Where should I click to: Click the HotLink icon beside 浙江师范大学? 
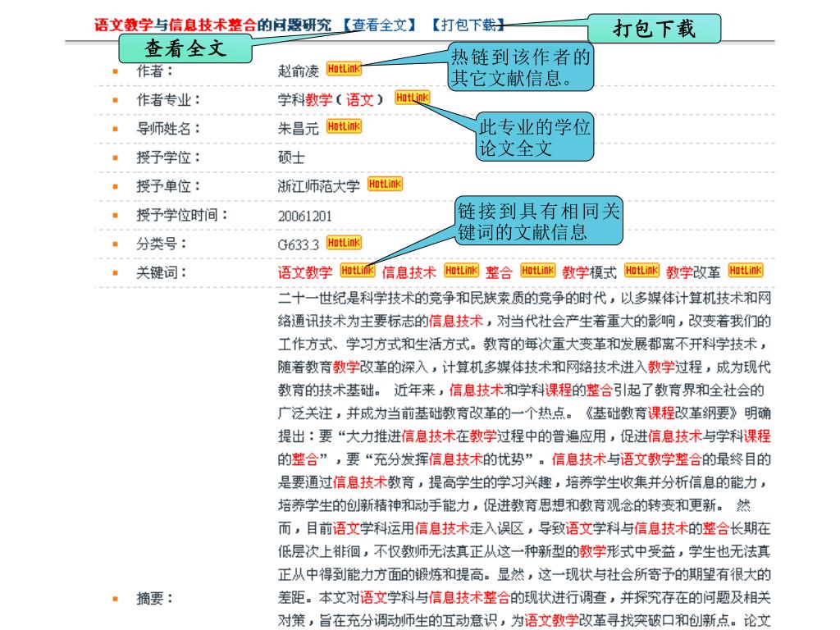click(385, 185)
